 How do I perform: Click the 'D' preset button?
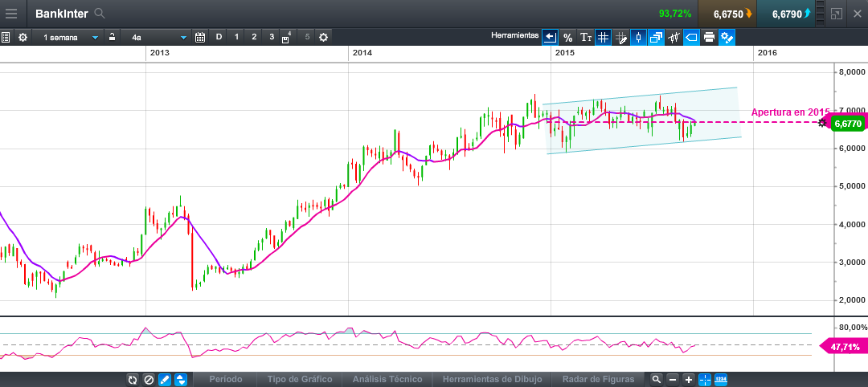click(219, 37)
